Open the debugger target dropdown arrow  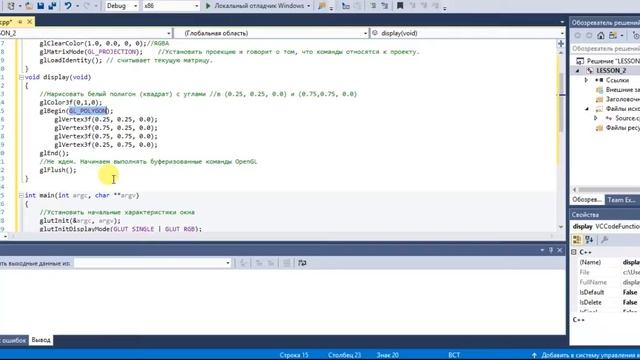click(x=308, y=6)
